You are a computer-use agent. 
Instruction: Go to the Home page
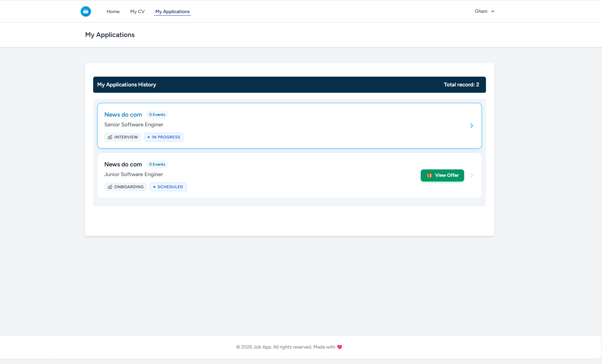point(113,11)
